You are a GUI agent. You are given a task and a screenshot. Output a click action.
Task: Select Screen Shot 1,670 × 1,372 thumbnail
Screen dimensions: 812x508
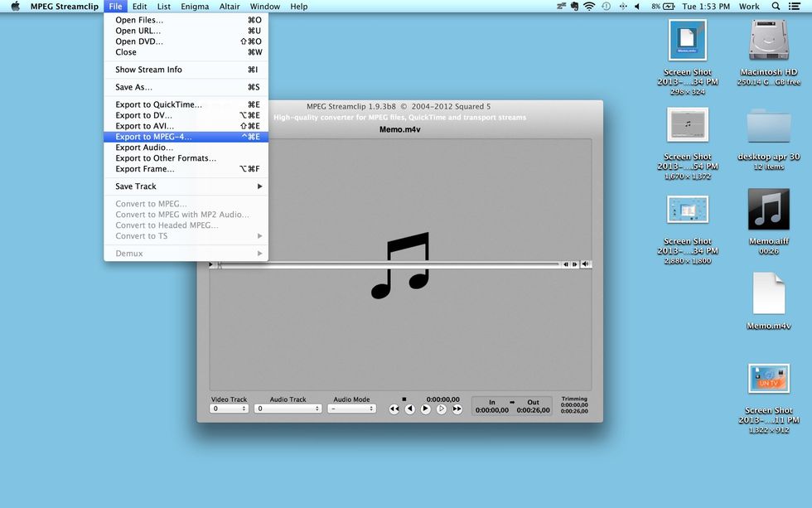[687, 125]
